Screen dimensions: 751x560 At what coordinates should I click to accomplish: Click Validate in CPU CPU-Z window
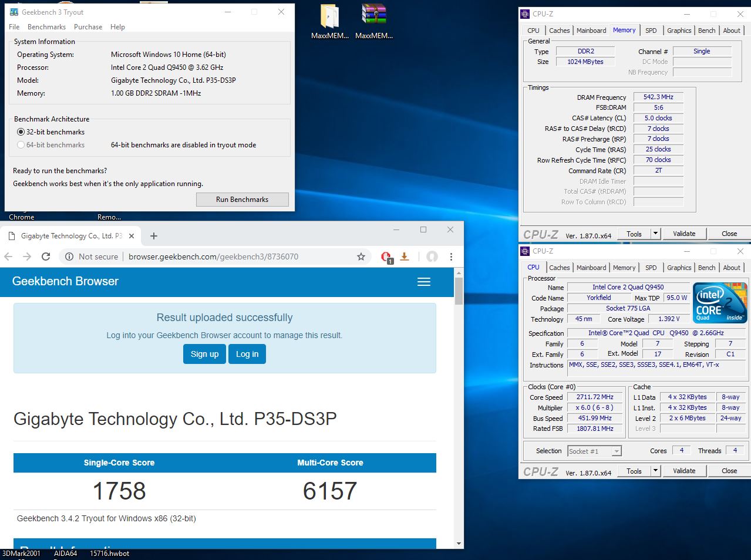[x=684, y=471]
